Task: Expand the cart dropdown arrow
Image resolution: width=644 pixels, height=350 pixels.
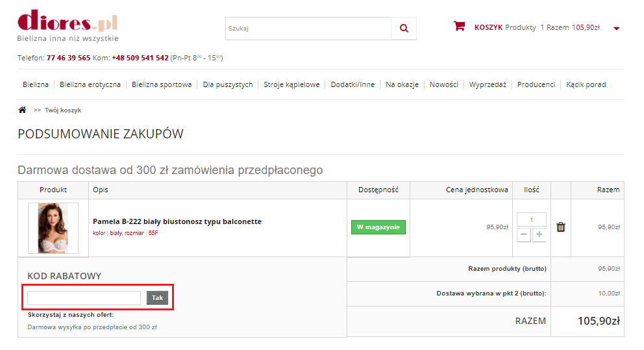Action: (x=616, y=29)
